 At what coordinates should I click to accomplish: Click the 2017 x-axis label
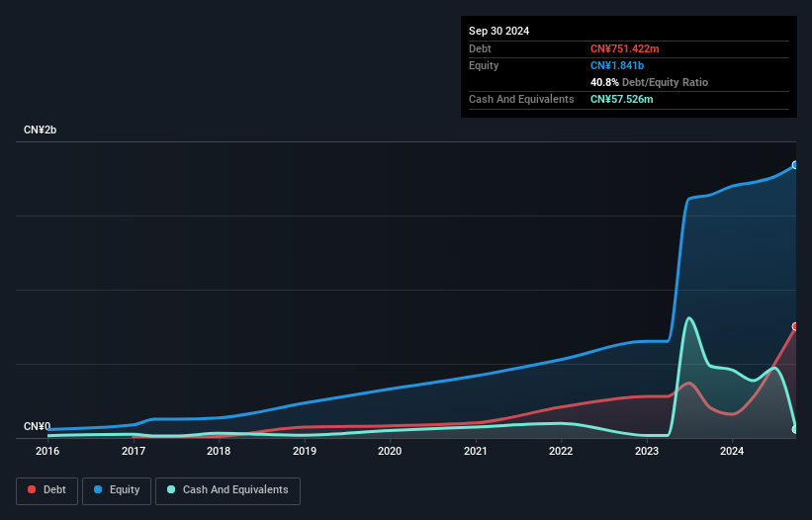click(134, 451)
